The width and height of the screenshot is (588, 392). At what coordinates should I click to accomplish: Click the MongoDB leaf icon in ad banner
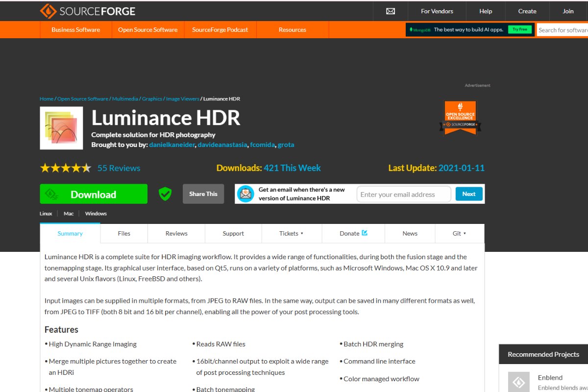pos(412,29)
